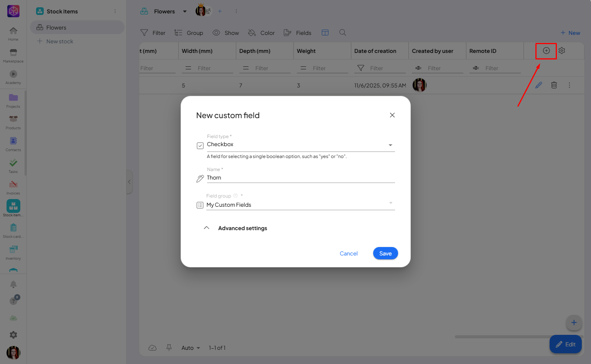The height and width of the screenshot is (364, 591).
Task: Delete row with trash icon
Action: tap(554, 85)
